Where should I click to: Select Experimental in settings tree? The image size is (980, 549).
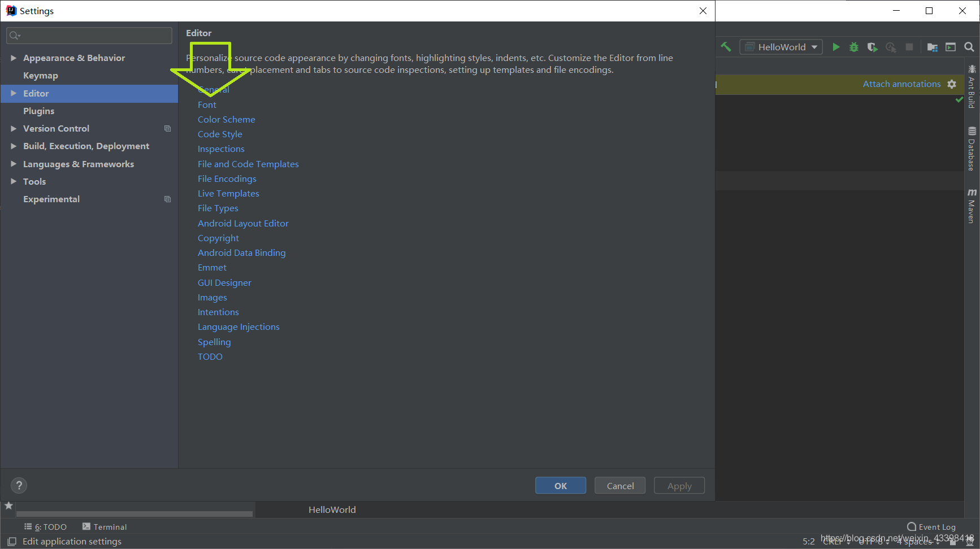pyautogui.click(x=51, y=199)
